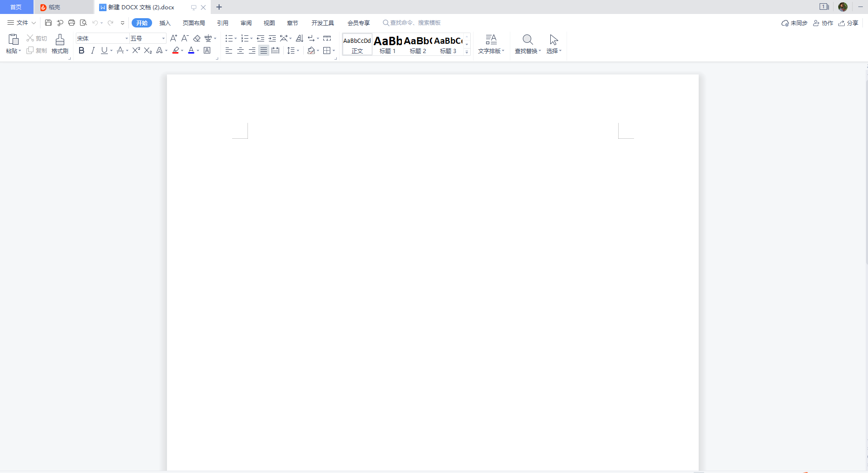Expand the bullet list dropdown arrow
Screen dimensions: 868x473
coord(235,39)
